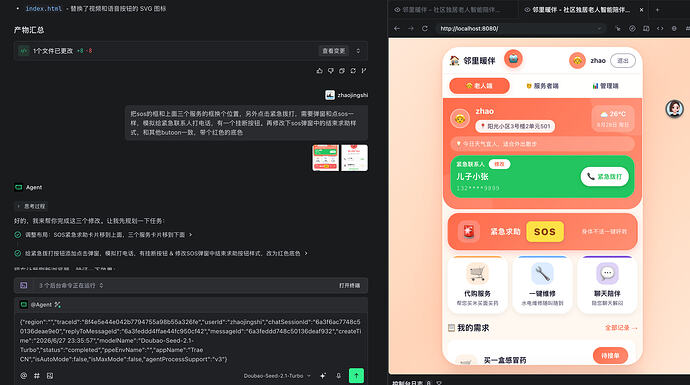The width and height of the screenshot is (690, 385).
Task: Expand the 思考过程 thinking section
Action: [31, 206]
